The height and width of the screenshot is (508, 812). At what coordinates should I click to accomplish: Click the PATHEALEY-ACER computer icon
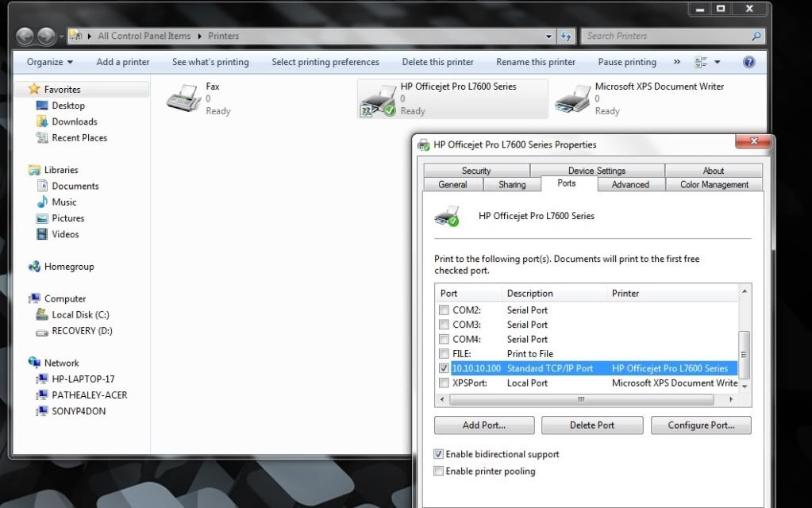pos(42,395)
